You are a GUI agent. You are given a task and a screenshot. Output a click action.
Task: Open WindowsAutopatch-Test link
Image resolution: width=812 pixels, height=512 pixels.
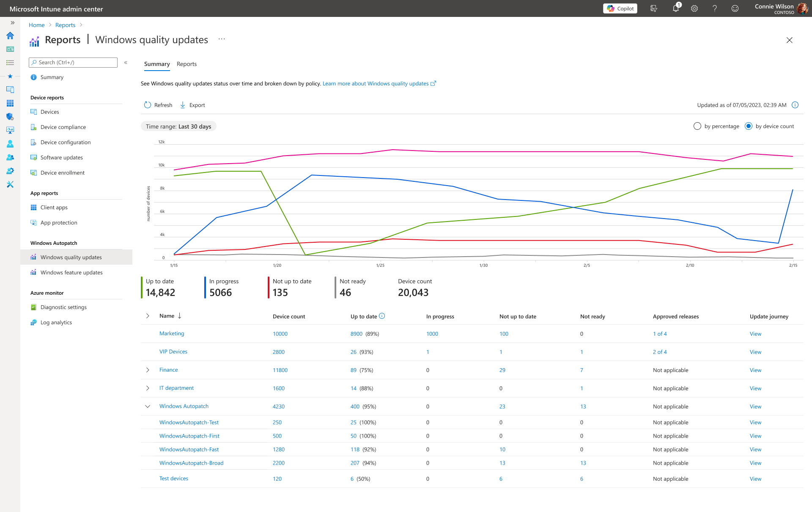189,422
